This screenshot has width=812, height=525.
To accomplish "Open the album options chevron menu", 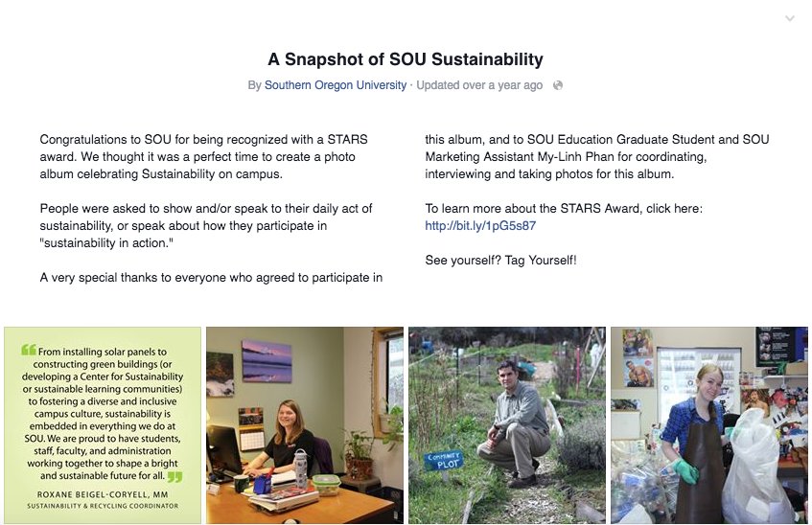I will (790, 18).
